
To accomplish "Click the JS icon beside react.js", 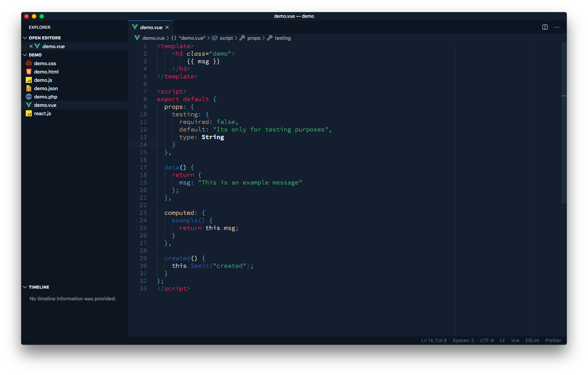I will pyautogui.click(x=29, y=113).
